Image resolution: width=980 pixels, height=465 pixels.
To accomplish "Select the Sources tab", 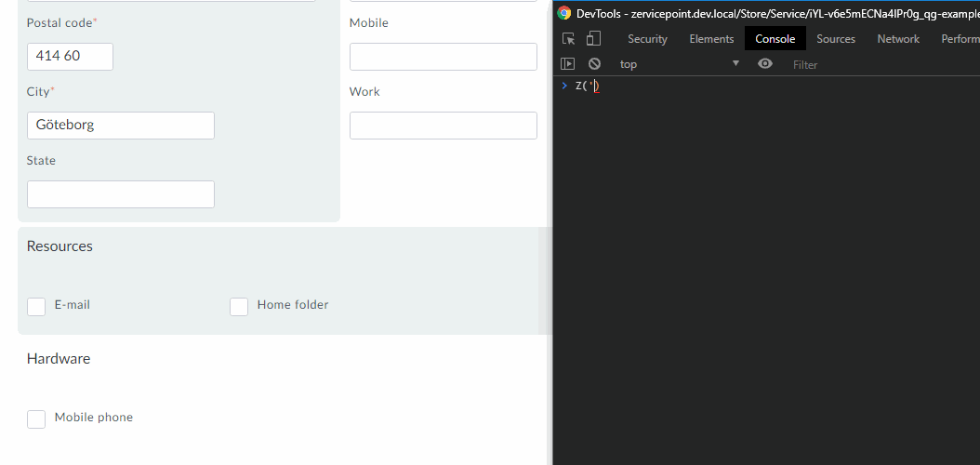I will click(x=835, y=39).
